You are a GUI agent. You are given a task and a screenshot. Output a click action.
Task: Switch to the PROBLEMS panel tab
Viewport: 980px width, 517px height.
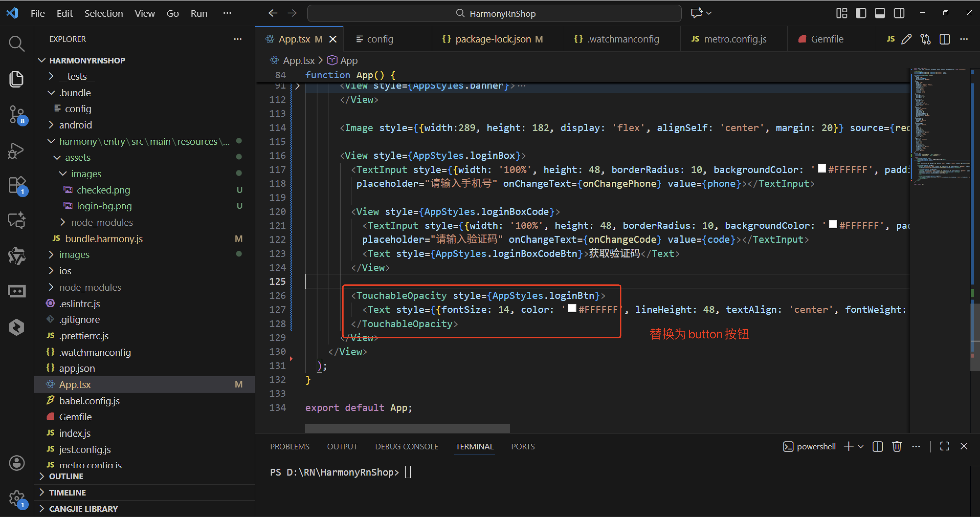click(x=289, y=447)
